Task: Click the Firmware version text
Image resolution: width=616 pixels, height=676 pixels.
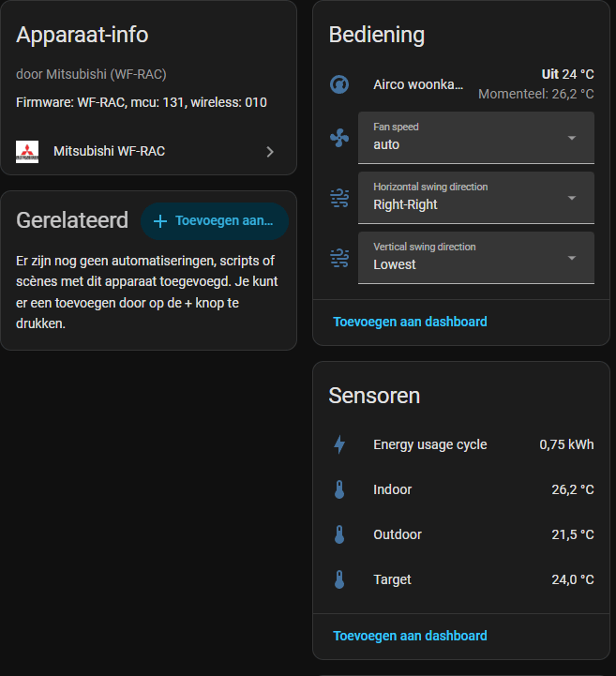Action: (x=142, y=102)
